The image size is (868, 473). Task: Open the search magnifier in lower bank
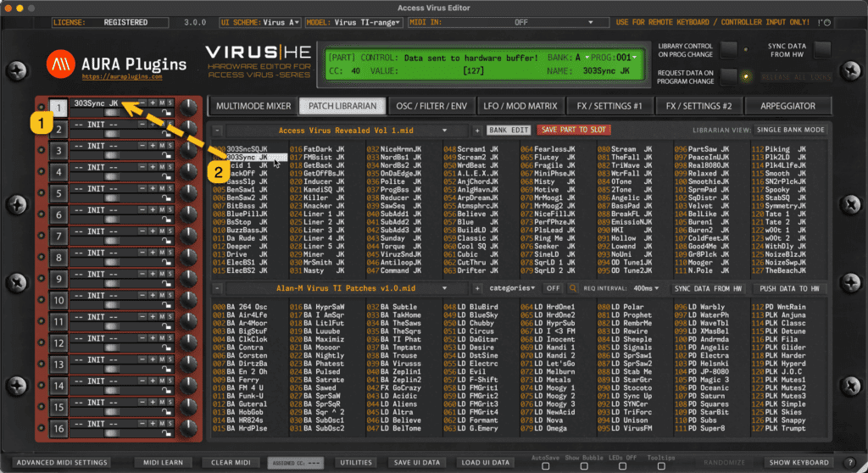pos(572,288)
